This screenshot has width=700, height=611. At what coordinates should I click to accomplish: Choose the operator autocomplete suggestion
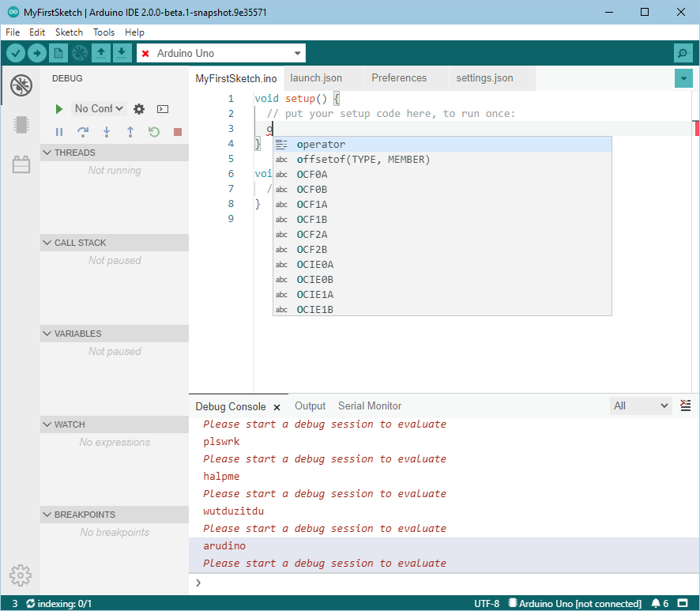point(442,145)
